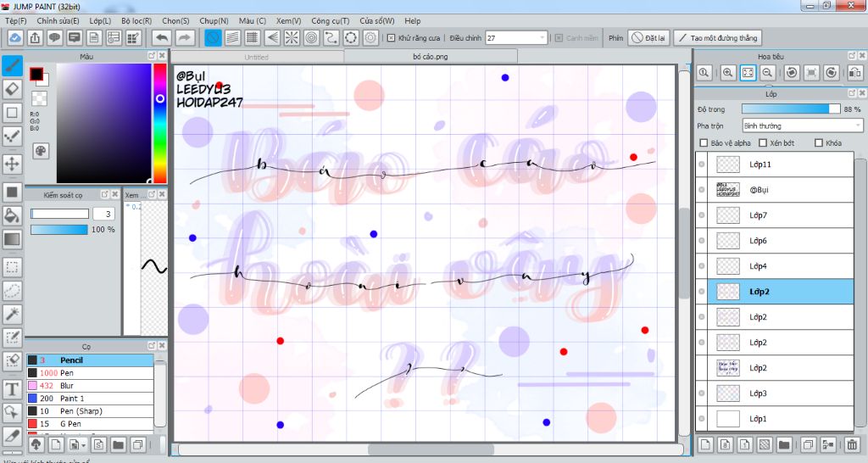Screen dimensions: 868x463
Task: Switch to the bó cáo.png tab
Action: pyautogui.click(x=431, y=57)
